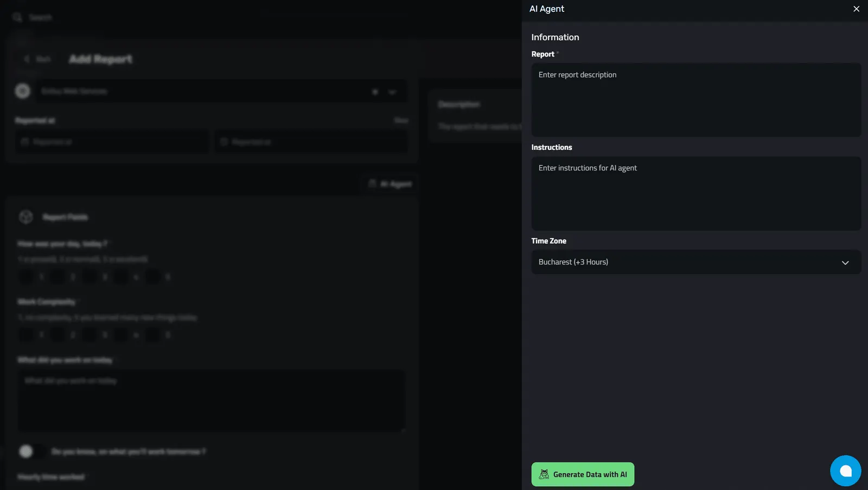The image size is (868, 490).
Task: Click the blurred AI Agent button
Action: pos(391,184)
